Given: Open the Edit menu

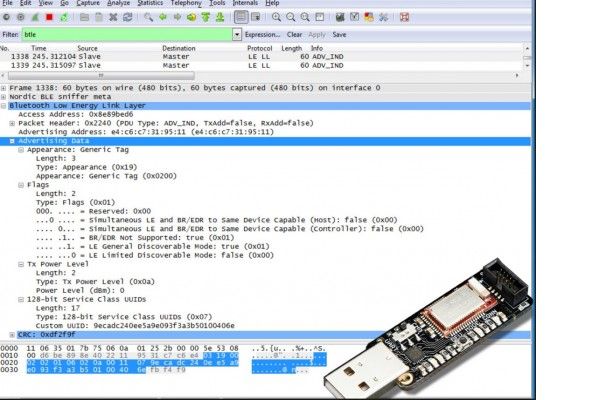Looking at the screenshot, I should click(26, 3).
